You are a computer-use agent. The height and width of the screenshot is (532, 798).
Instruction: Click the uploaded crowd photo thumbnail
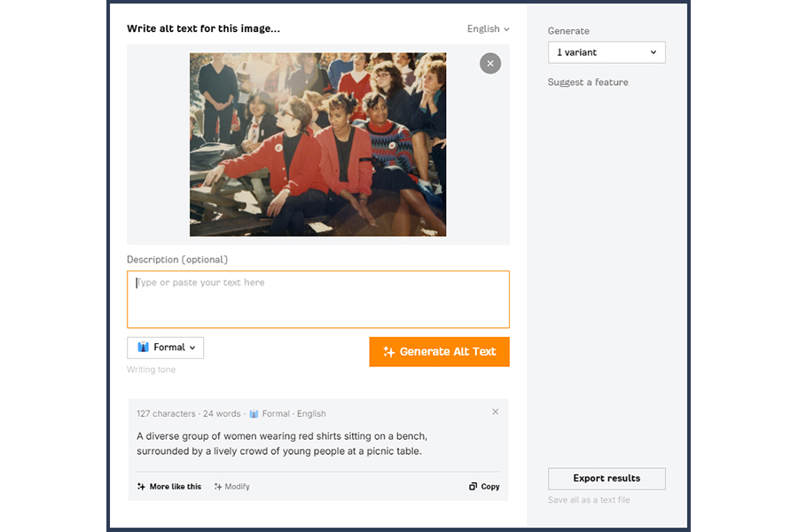tap(317, 144)
